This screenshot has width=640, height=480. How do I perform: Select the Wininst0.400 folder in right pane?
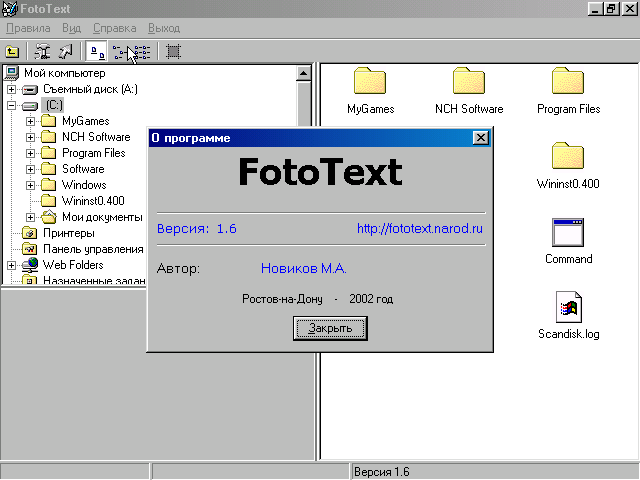568,157
